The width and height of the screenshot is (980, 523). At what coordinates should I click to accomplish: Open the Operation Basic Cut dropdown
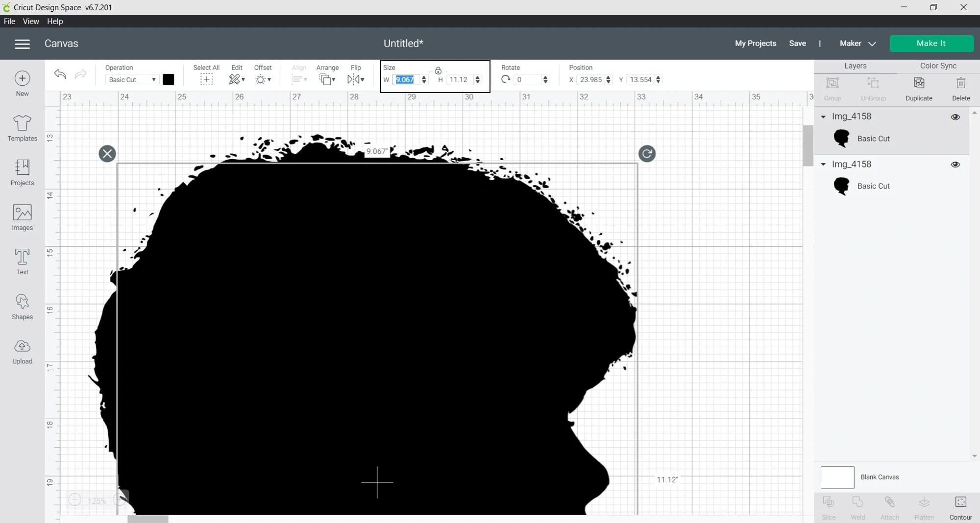point(132,80)
